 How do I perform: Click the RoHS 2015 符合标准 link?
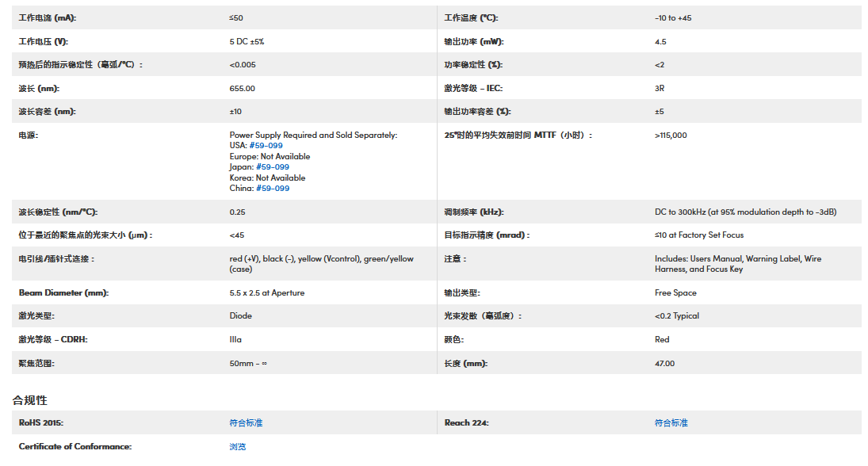click(246, 423)
